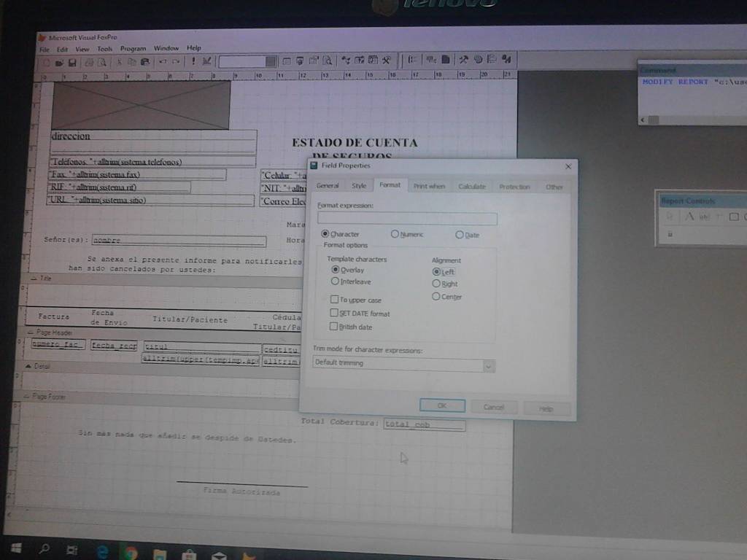
Task: Click the Format expression input field
Action: click(407, 219)
